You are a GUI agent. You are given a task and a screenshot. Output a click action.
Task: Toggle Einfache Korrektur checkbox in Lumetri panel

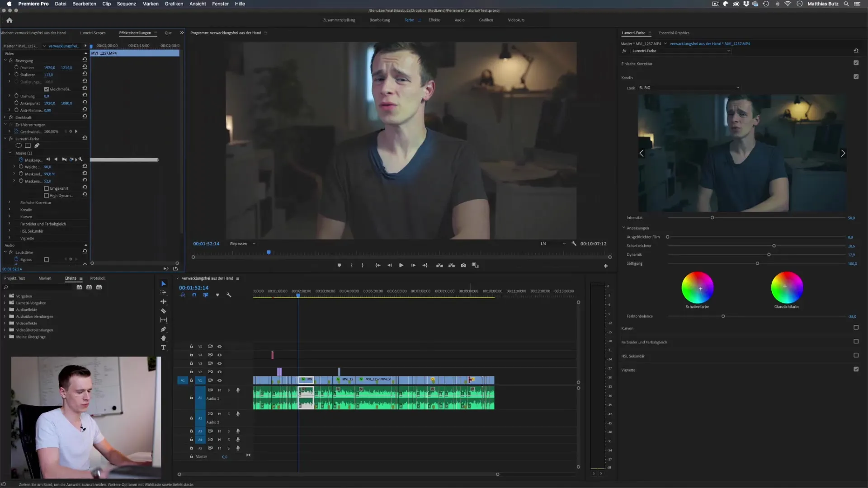[x=856, y=63]
